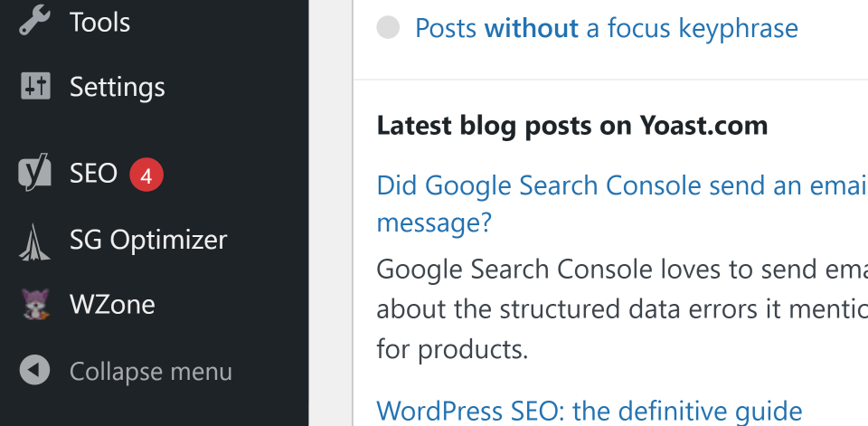Open the Settings menu item
Viewport: 868px width, 426px height.
tap(117, 87)
